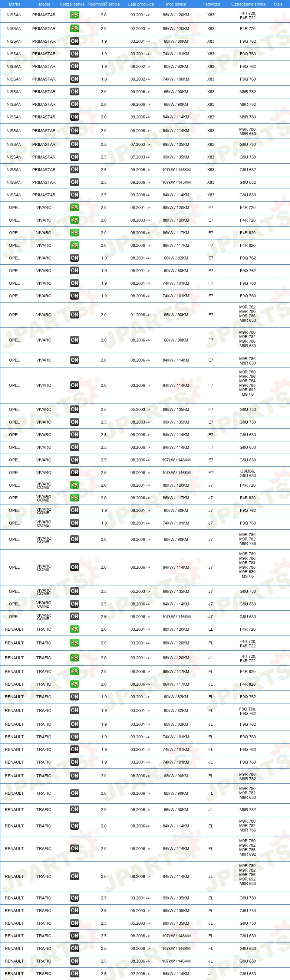Select 107kW / 146KM cell in Vivaro Combi row
290x980 pixels.
click(177, 617)
